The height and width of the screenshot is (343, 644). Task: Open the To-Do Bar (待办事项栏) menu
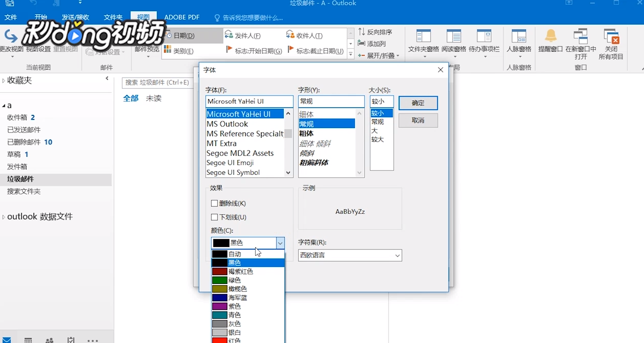(x=484, y=43)
